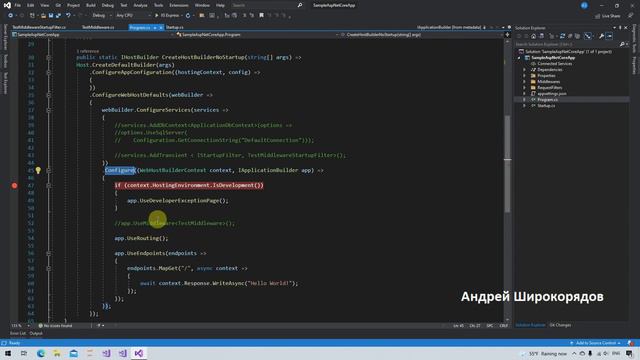
Task: Expand the Middlewares folder
Action: tap(524, 82)
